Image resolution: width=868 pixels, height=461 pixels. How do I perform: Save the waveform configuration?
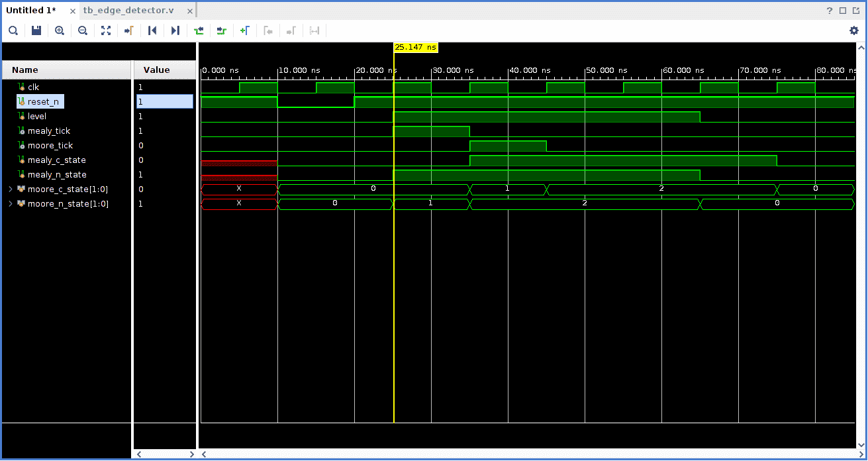(36, 30)
